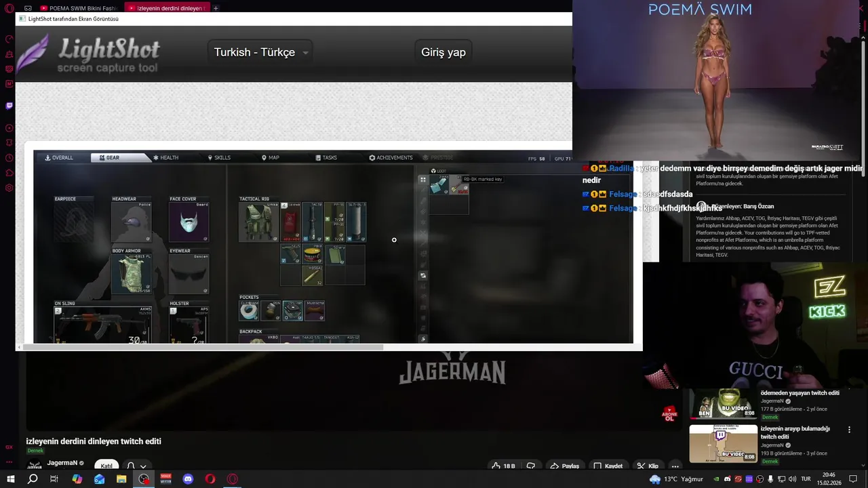Open more actions menu beside Klip
This screenshot has width=868, height=488.
[x=675, y=466]
